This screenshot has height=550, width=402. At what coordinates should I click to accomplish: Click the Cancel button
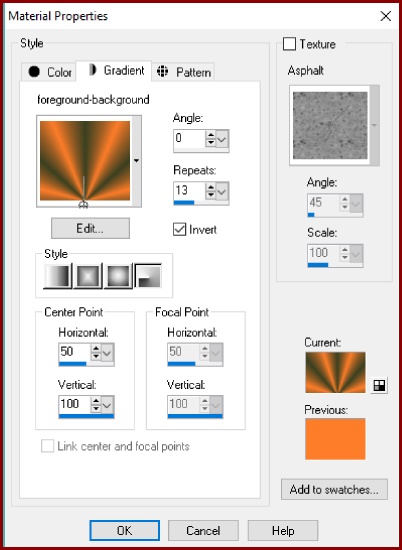tap(203, 530)
